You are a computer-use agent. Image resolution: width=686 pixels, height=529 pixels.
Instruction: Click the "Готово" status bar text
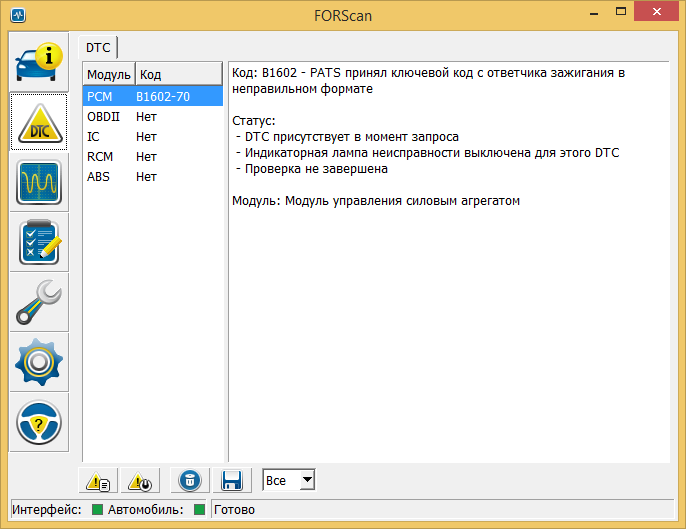click(x=234, y=510)
